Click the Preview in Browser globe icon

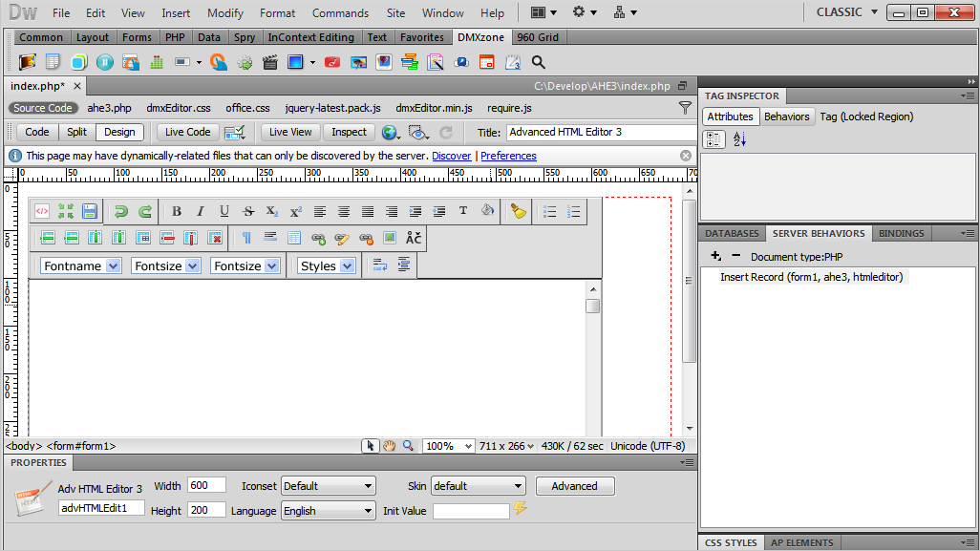click(390, 133)
